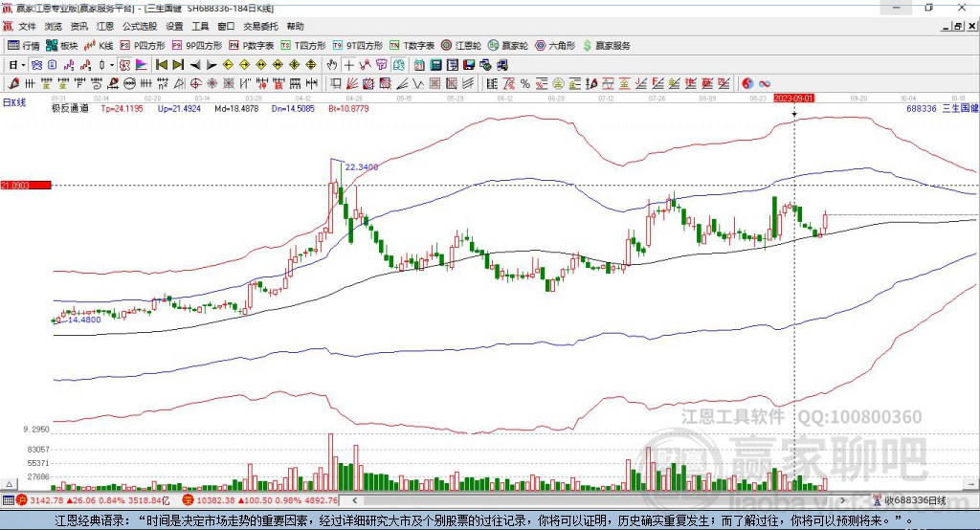Click the Up=21.4924 value
This screenshot has width=980, height=530.
179,108
